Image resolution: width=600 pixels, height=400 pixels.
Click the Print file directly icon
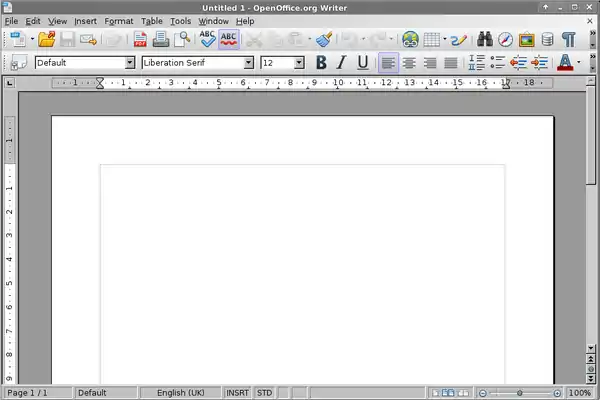(x=160, y=40)
